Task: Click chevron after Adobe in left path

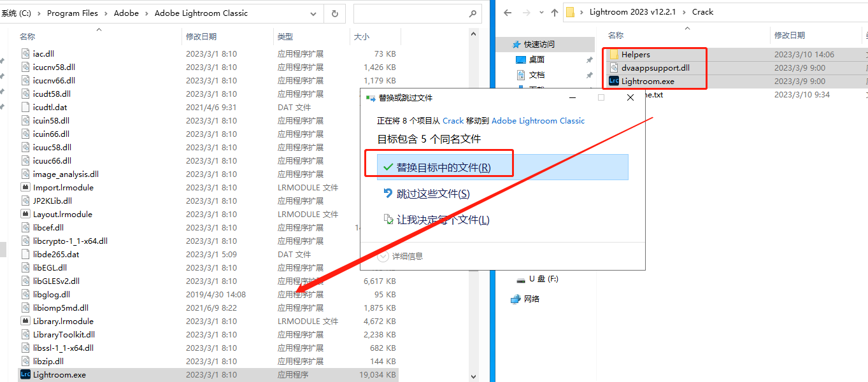Action: point(146,13)
